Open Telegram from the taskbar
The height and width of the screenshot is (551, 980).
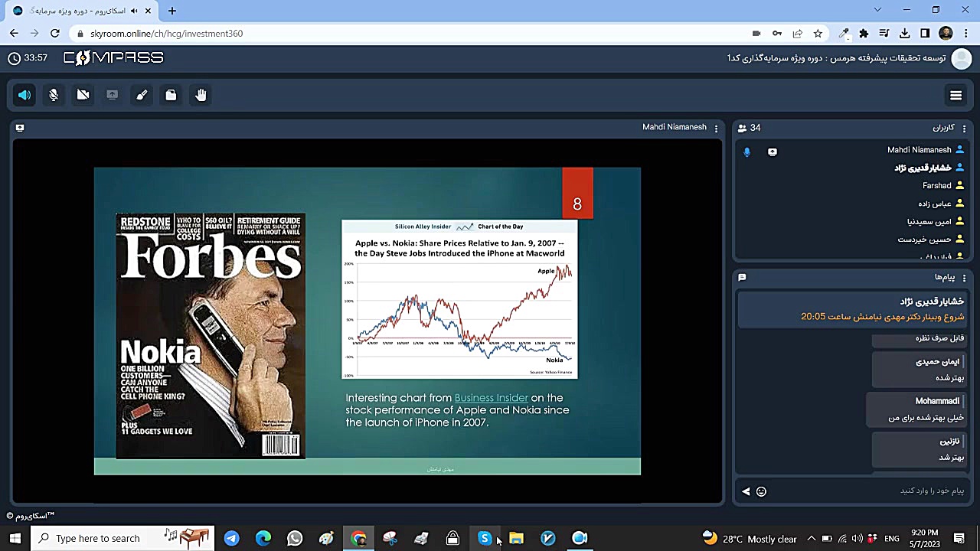tap(231, 538)
